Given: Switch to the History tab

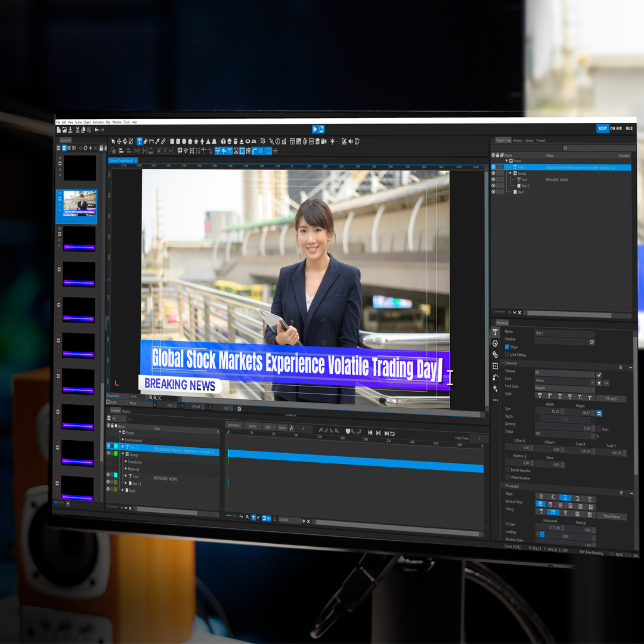Looking at the screenshot, I should (517, 141).
